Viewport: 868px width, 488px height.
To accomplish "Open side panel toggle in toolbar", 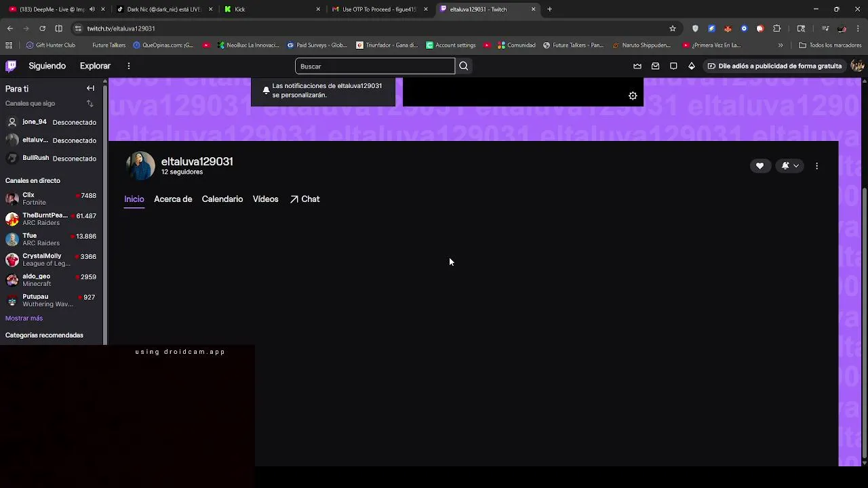I will pos(58,28).
